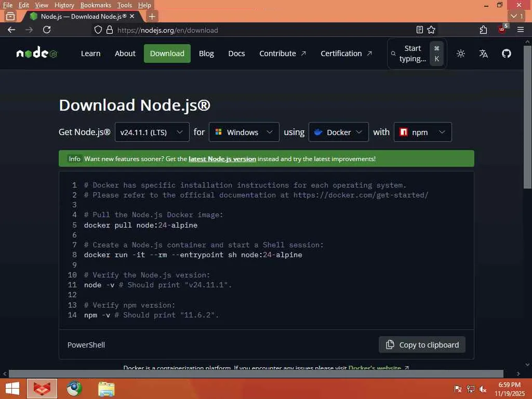Screen dimensions: 532x399
Task: Reload the page with the refresh icon
Action: pyautogui.click(x=47, y=30)
